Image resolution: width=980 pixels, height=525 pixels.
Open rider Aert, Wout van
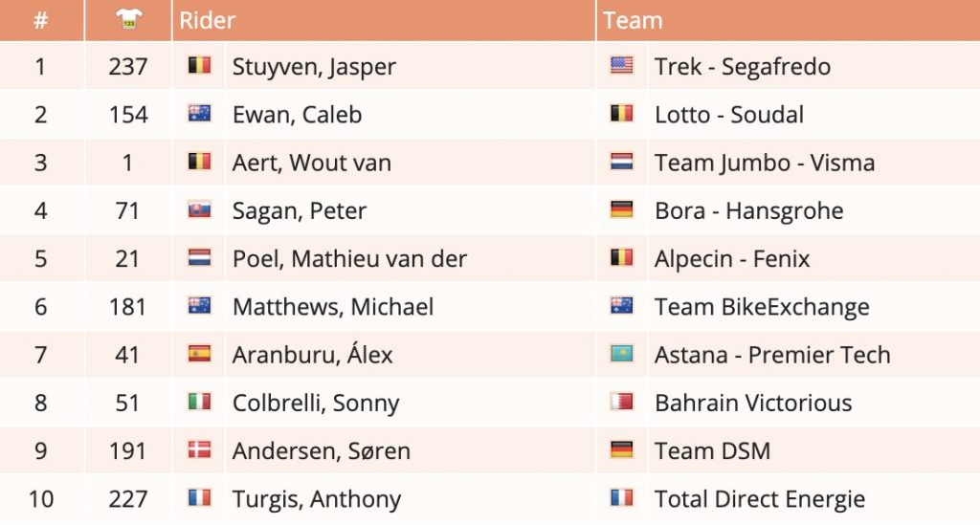coord(312,163)
